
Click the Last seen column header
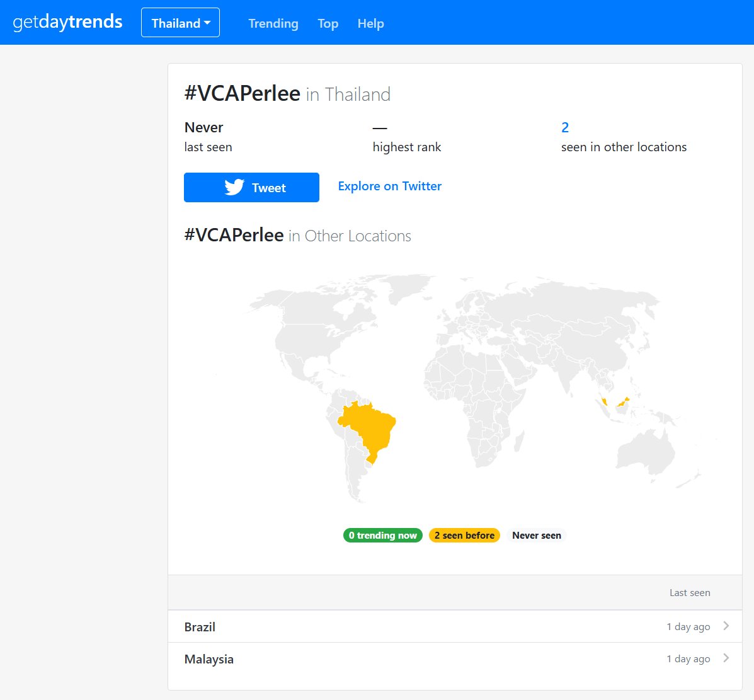690,593
